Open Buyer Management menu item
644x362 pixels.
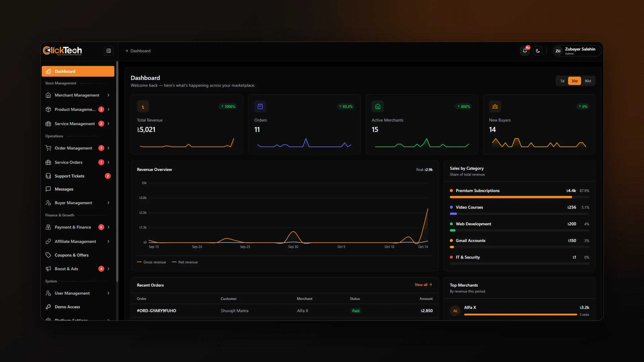point(78,203)
